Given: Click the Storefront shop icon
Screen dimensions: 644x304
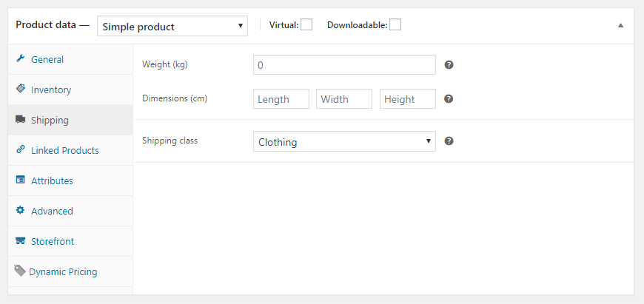Looking at the screenshot, I should pyautogui.click(x=20, y=240).
